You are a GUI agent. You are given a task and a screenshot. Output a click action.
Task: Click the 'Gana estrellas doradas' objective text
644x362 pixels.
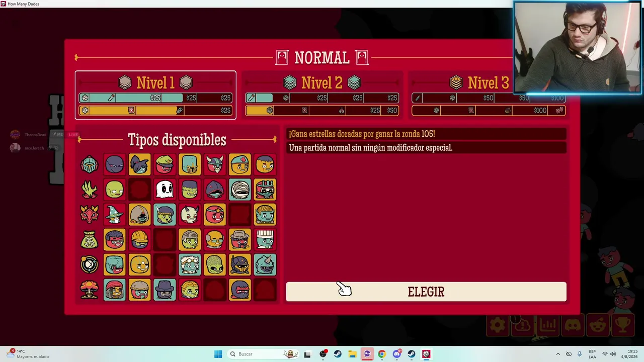pos(362,134)
